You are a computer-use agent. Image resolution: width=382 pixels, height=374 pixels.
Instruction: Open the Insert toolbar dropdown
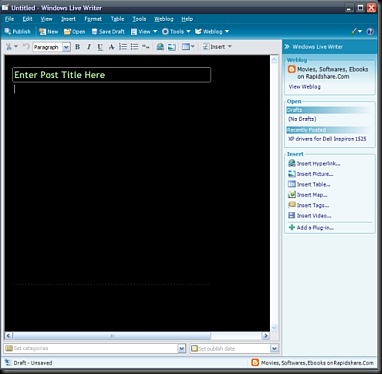(x=217, y=47)
